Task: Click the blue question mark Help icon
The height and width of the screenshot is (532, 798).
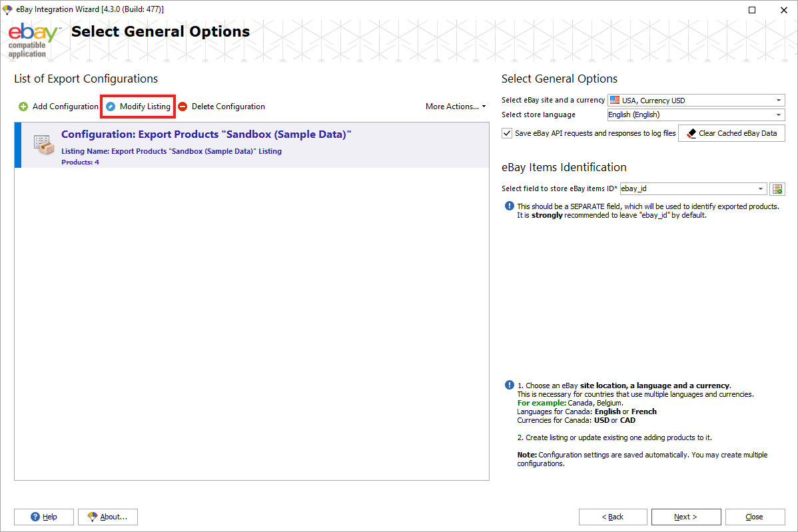Action: [x=35, y=517]
